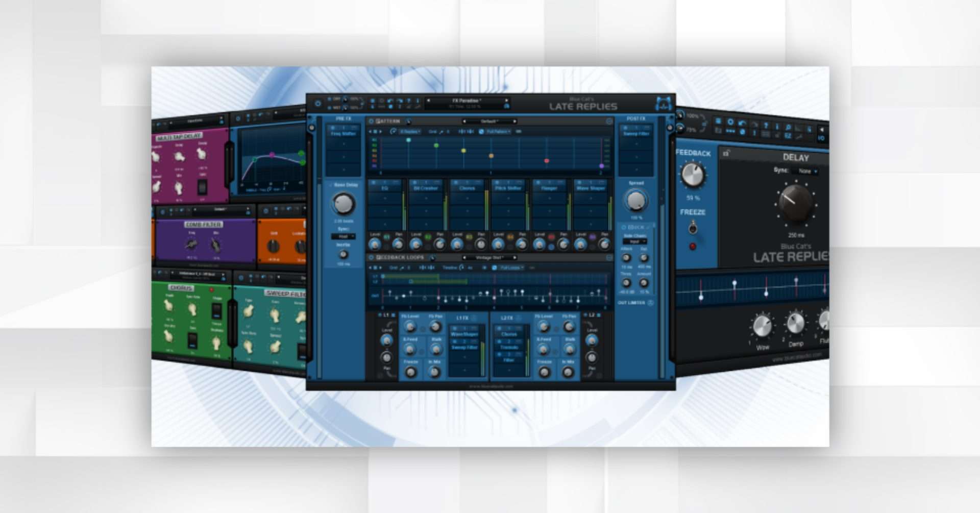The width and height of the screenshot is (980, 513).
Task: Click the L2 Level knob
Action: 592,340
